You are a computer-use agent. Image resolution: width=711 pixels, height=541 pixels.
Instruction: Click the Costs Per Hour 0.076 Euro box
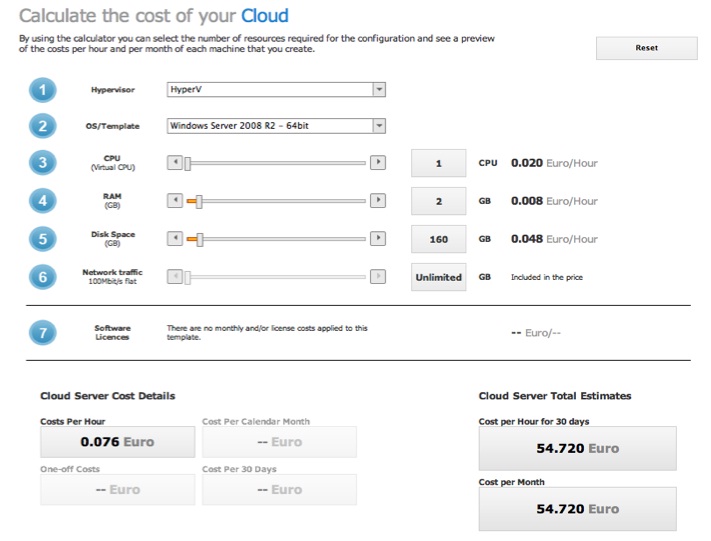coord(117,442)
